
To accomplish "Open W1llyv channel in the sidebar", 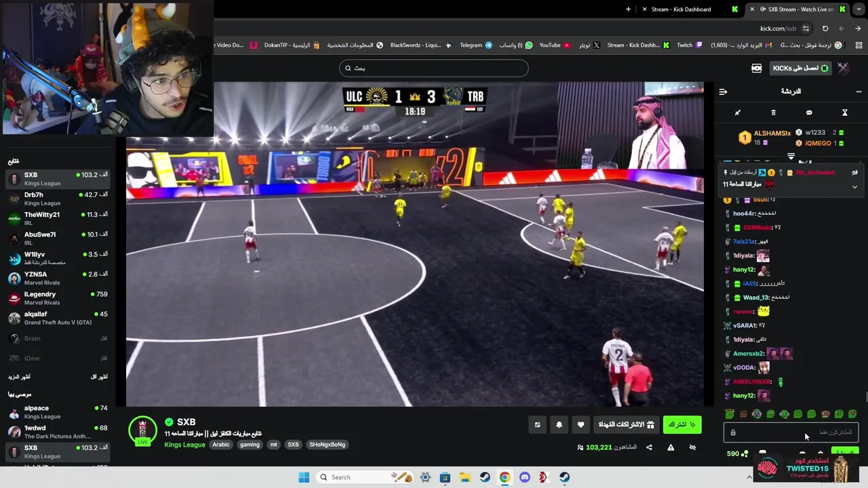I will coord(58,258).
